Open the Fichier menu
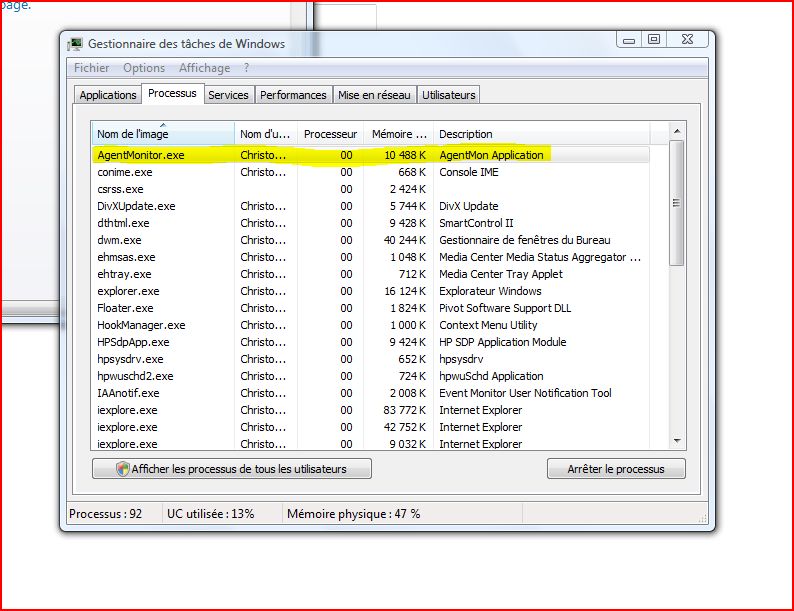The image size is (794, 611). 91,68
